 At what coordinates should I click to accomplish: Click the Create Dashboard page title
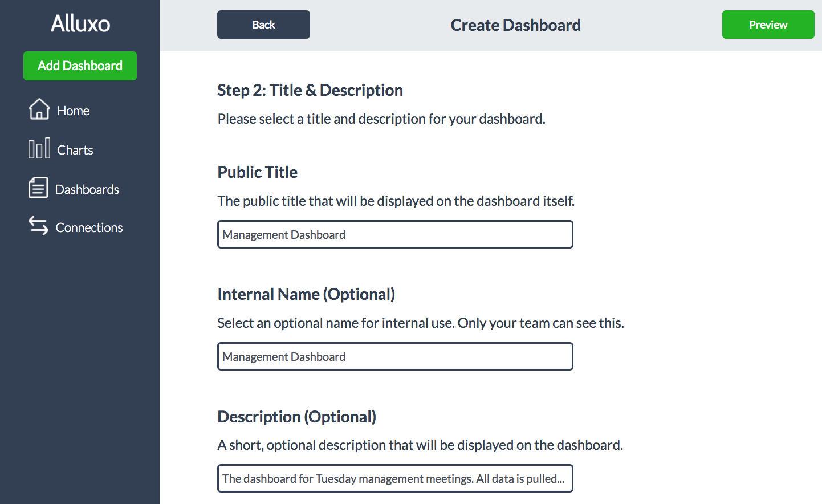pos(515,25)
